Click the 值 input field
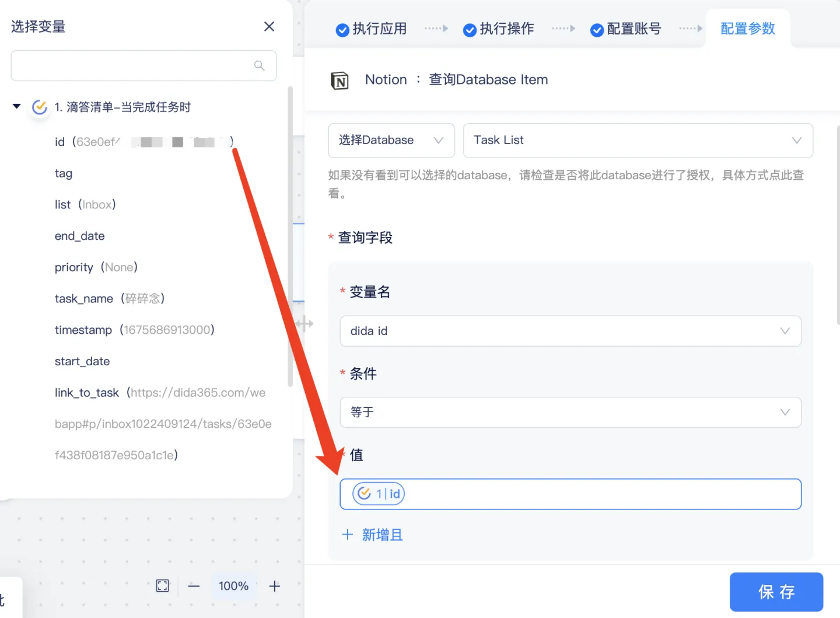 [x=570, y=494]
